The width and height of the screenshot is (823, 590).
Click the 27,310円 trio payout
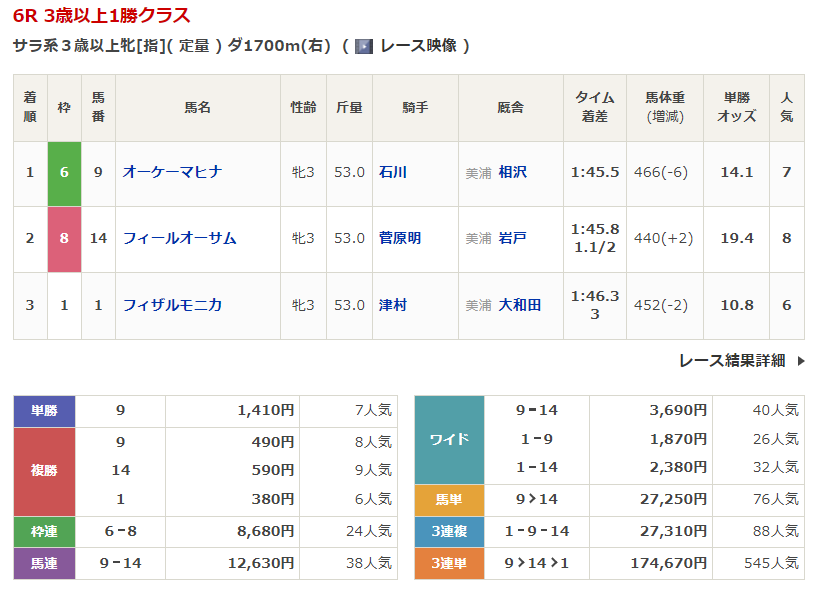tap(673, 531)
